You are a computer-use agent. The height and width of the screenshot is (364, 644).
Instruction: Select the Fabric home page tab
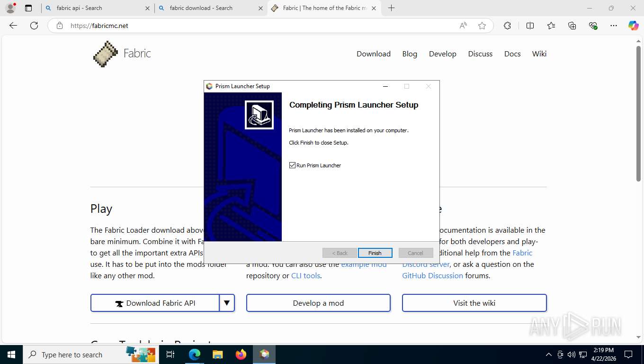(x=324, y=8)
